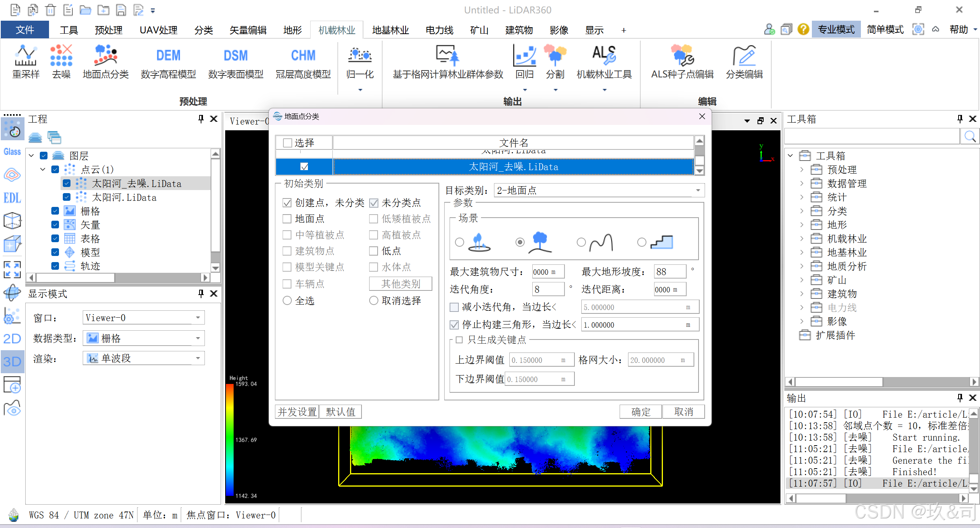The width and height of the screenshot is (980, 528).
Task: Switch to 2D view in sidebar
Action: tap(12, 339)
